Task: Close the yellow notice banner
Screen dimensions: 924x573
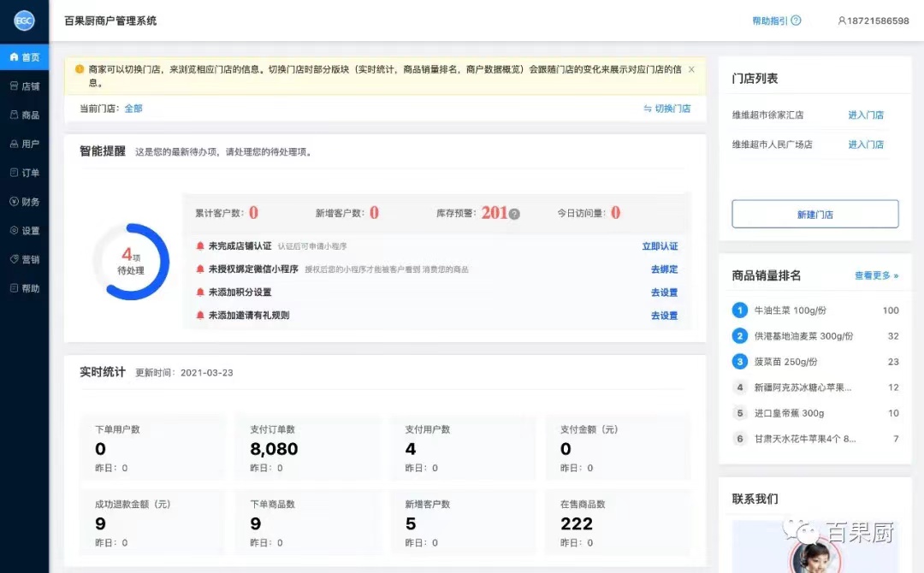Action: point(691,69)
